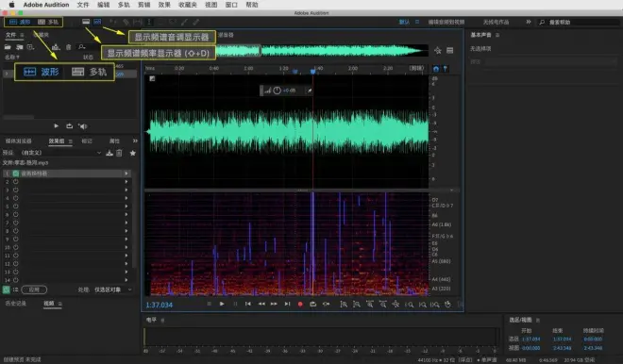Click the Files panel trash icon
The width and height of the screenshot is (623, 364).
[68, 47]
